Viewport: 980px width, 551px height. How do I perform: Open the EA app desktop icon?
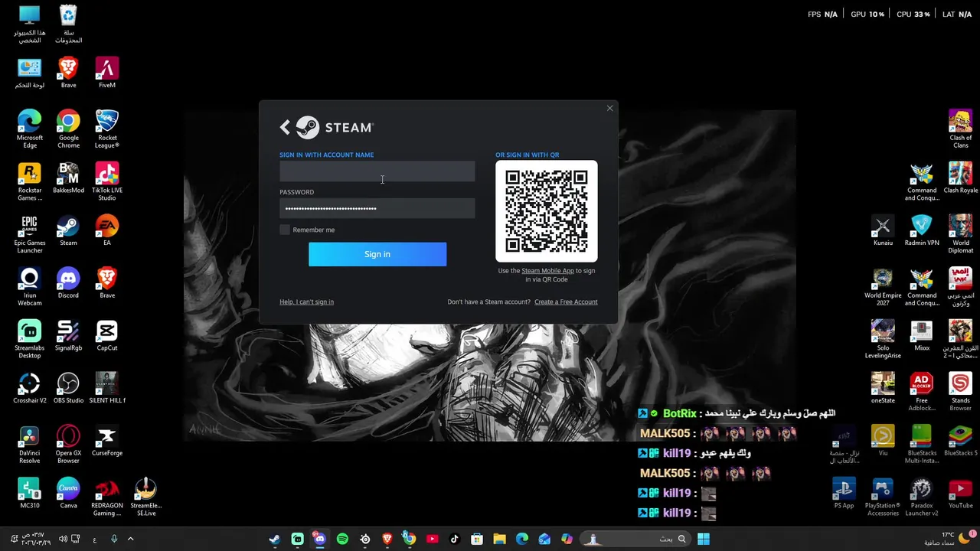click(x=106, y=230)
